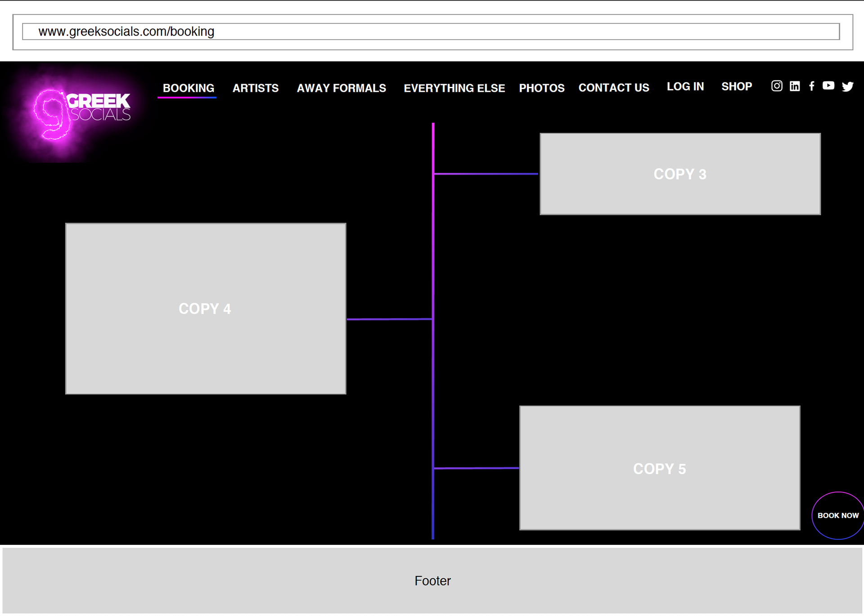Screen dimensions: 864x616
Task: Open the YouTube social icon
Action: [828, 85]
